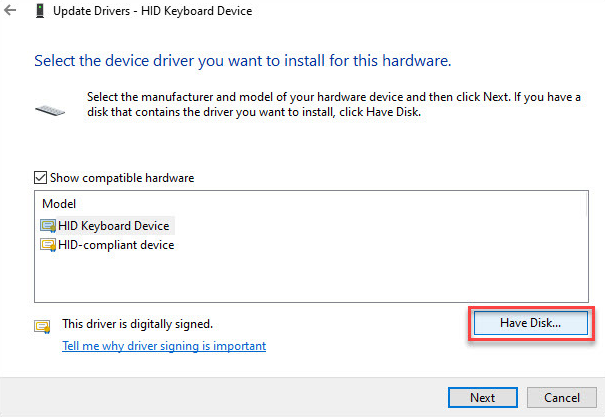The image size is (605, 417).
Task: Open Tell me why driver signing is important
Action: [x=164, y=346]
